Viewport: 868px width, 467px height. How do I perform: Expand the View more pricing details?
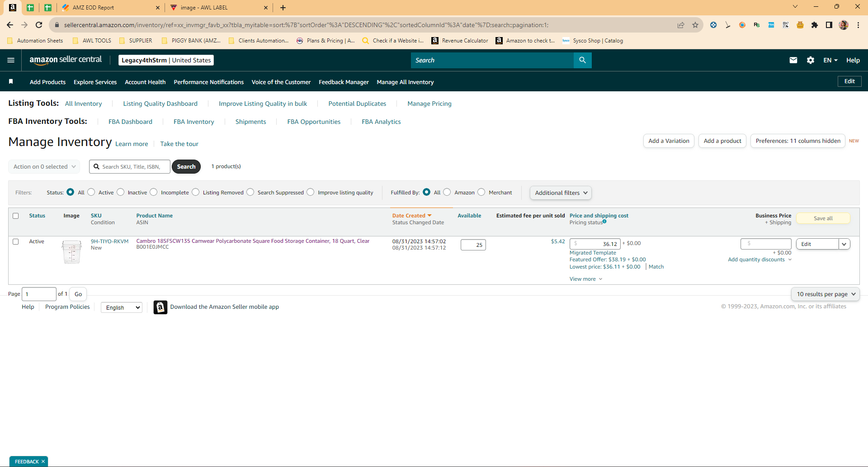pyautogui.click(x=586, y=279)
